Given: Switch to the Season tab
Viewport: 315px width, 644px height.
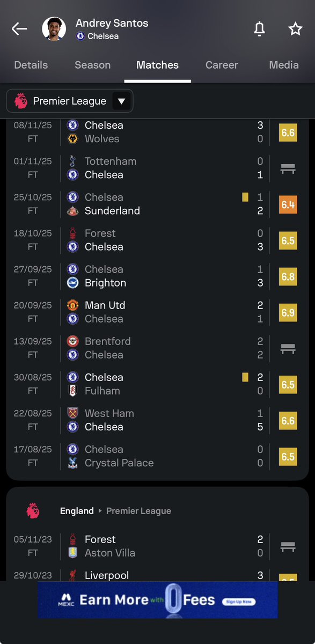Looking at the screenshot, I should pyautogui.click(x=92, y=65).
